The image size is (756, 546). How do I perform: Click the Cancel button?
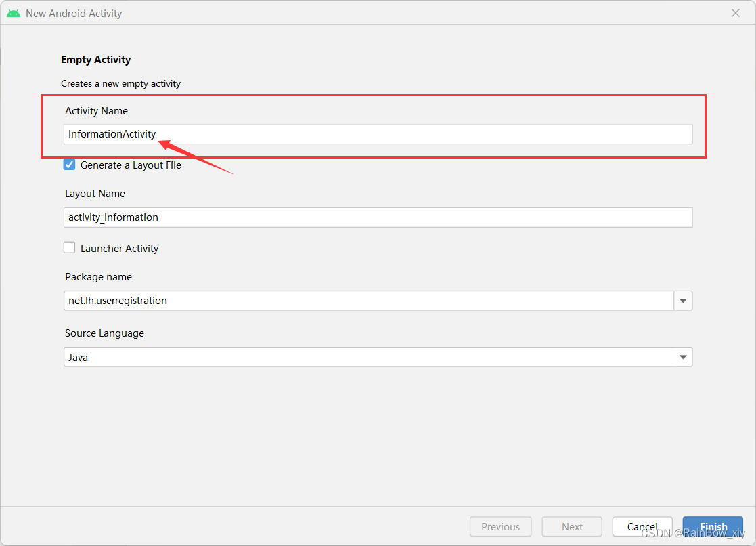click(x=642, y=526)
